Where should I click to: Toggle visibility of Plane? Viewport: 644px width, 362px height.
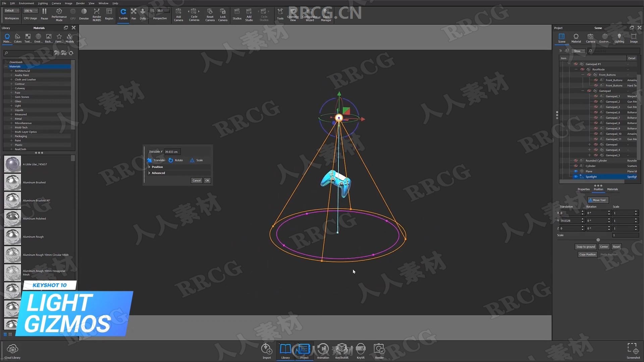(x=576, y=171)
